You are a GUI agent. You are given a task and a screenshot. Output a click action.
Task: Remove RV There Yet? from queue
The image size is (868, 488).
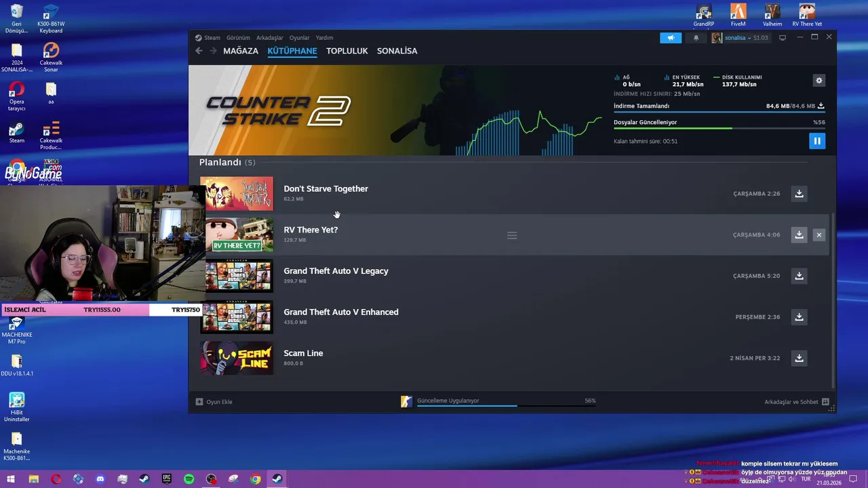[819, 235]
